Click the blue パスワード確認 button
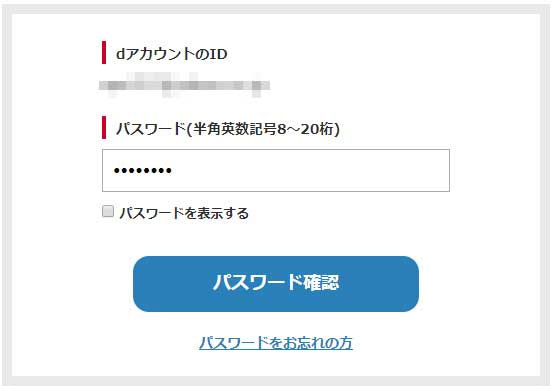The width and height of the screenshot is (555, 390). (x=276, y=284)
